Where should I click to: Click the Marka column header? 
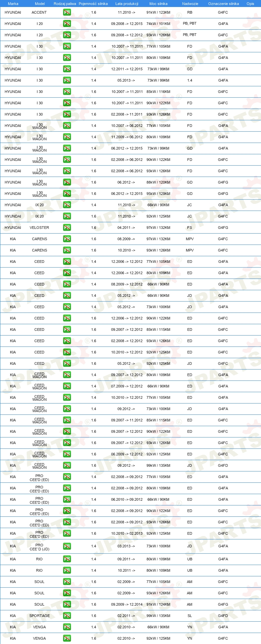pyautogui.click(x=13, y=4)
